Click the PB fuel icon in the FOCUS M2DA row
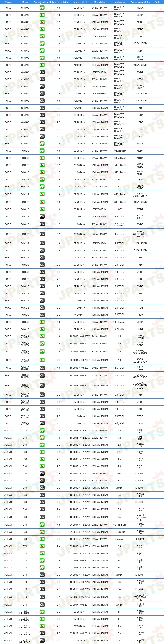The width and height of the screenshot is (164, 644). click(42, 151)
